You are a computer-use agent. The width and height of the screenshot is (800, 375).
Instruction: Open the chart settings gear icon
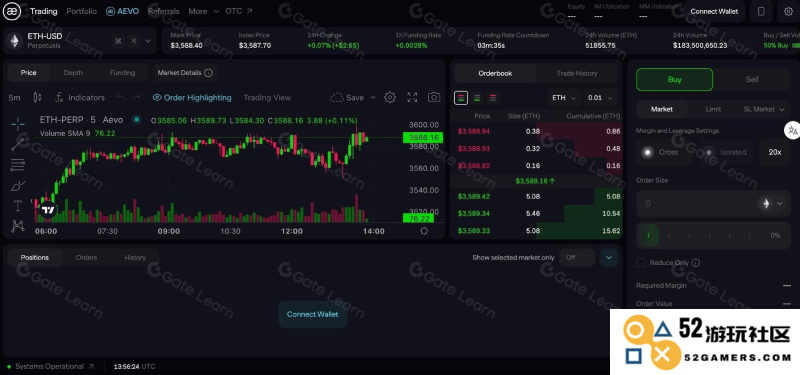coord(390,97)
